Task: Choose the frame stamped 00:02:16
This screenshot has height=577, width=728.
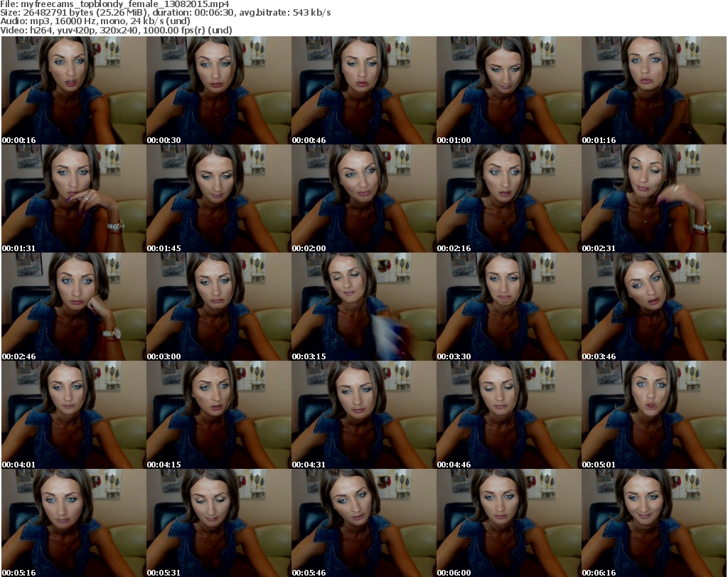Action: coord(509,198)
